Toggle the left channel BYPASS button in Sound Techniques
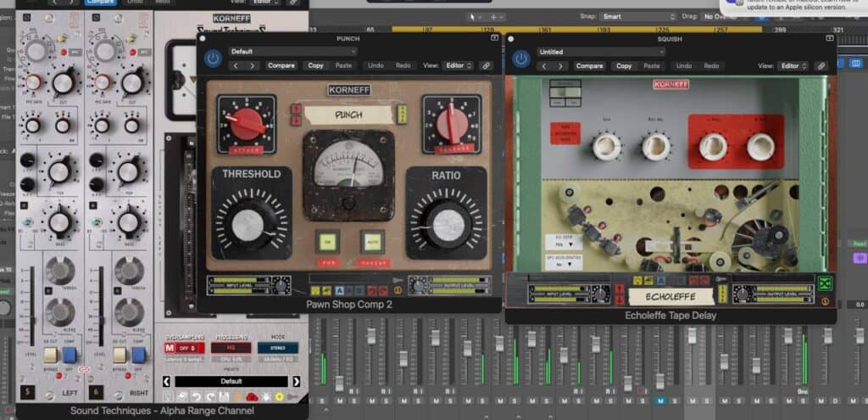This screenshot has height=420, width=868. pyautogui.click(x=50, y=356)
